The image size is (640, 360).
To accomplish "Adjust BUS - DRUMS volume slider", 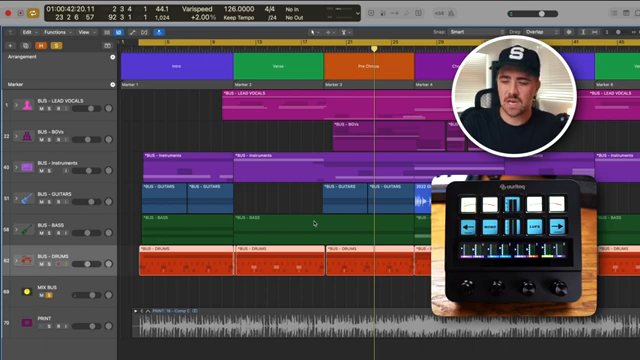I will coord(87,264).
